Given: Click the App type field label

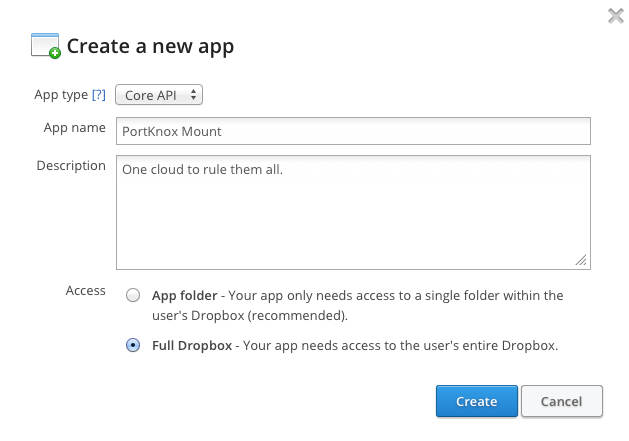Looking at the screenshot, I should tap(61, 95).
